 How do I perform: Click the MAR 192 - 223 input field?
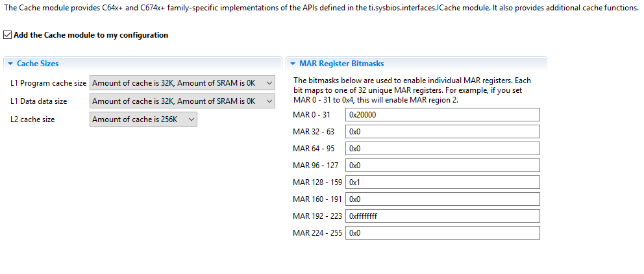[442, 216]
